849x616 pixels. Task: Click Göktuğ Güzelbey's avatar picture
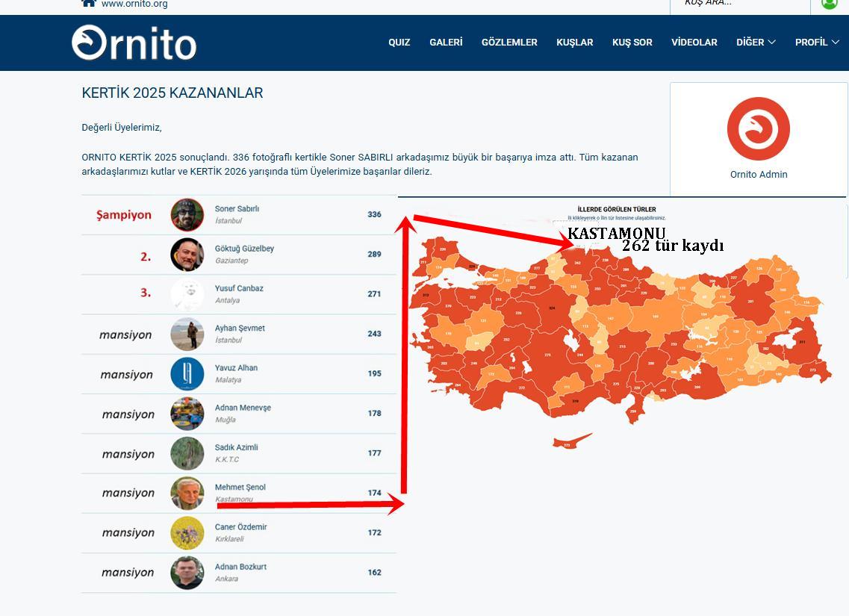pos(187,255)
